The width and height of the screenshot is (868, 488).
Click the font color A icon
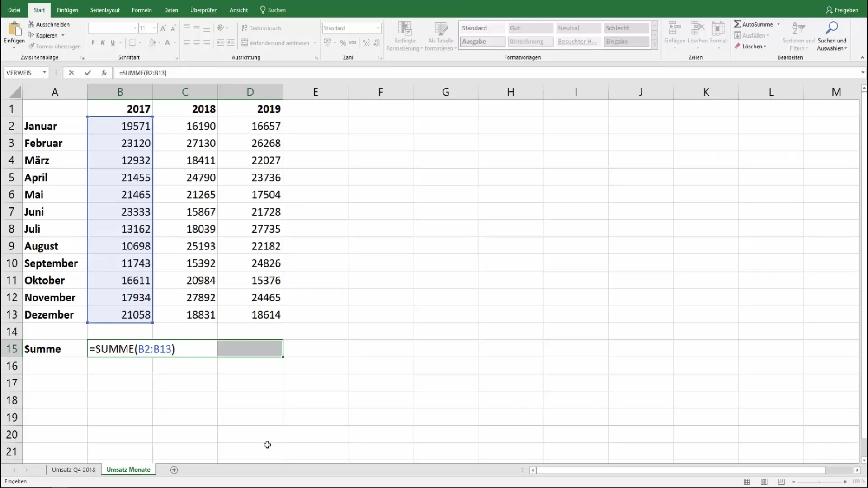[167, 43]
